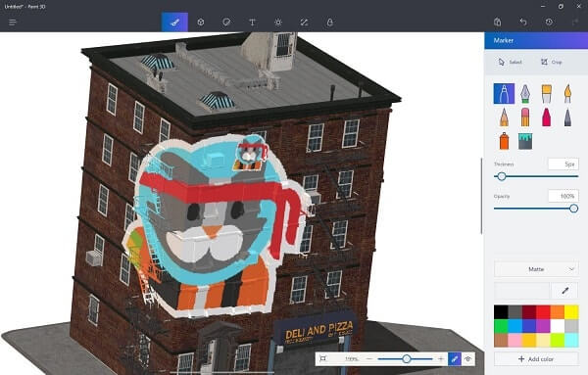588x375 pixels.
Task: Click the zoom in plus button
Action: 441,359
